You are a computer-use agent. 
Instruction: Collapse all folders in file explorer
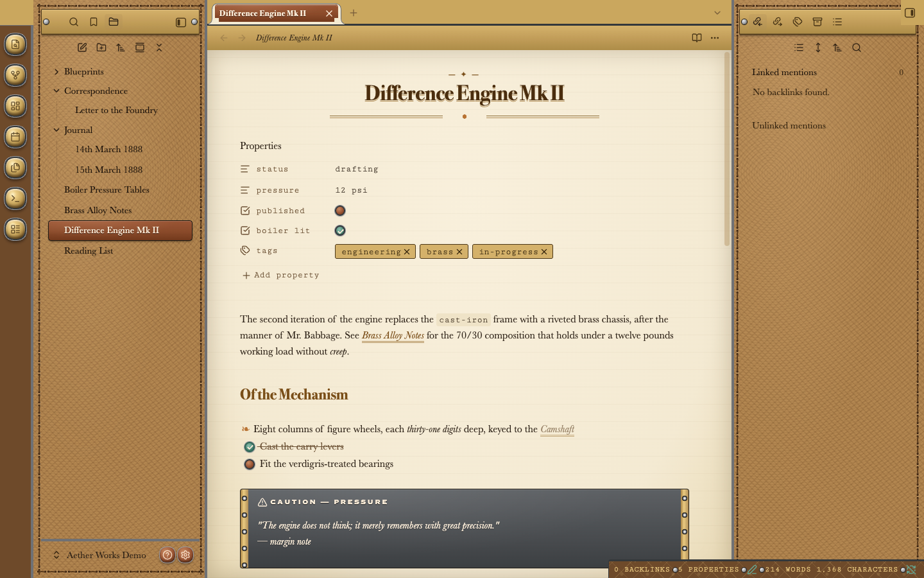pos(159,48)
